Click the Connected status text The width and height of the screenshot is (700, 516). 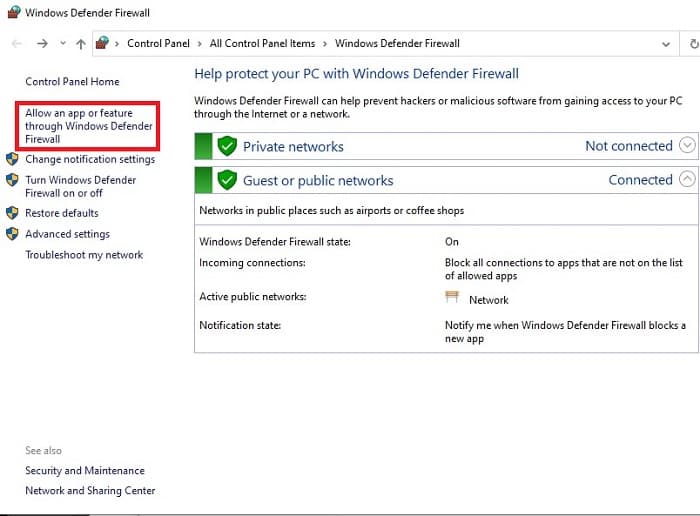tap(640, 180)
